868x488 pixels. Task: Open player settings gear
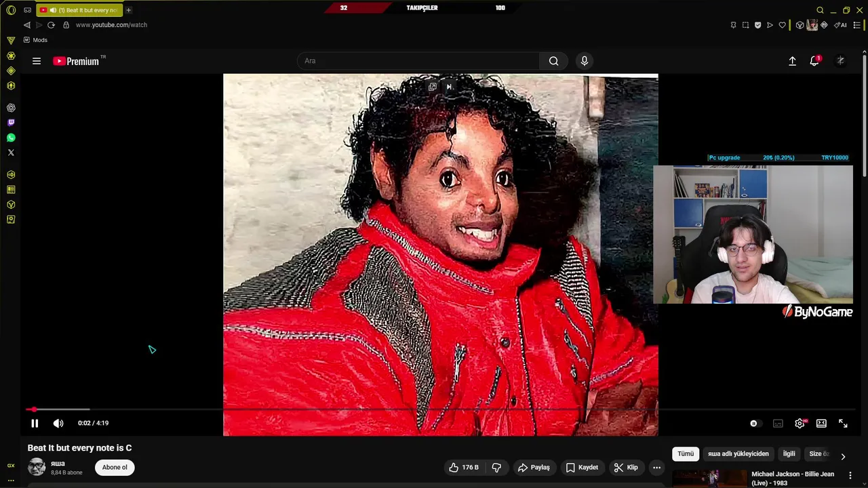click(x=800, y=424)
